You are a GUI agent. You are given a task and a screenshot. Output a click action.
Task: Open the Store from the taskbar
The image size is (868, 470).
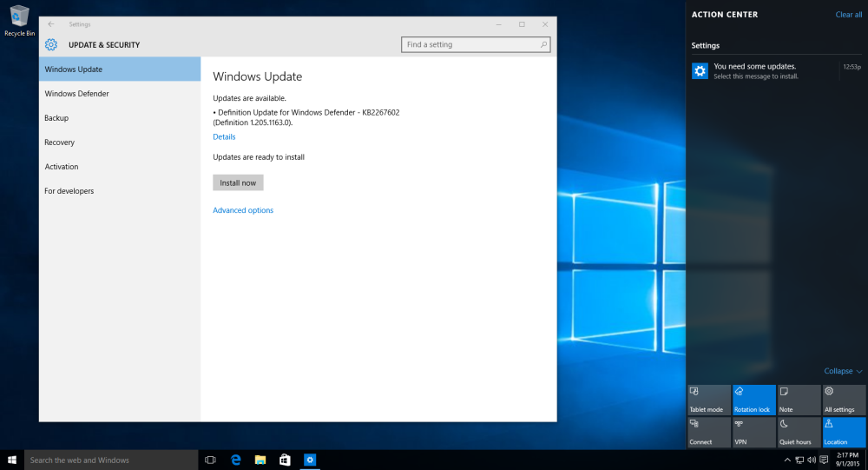(285, 460)
